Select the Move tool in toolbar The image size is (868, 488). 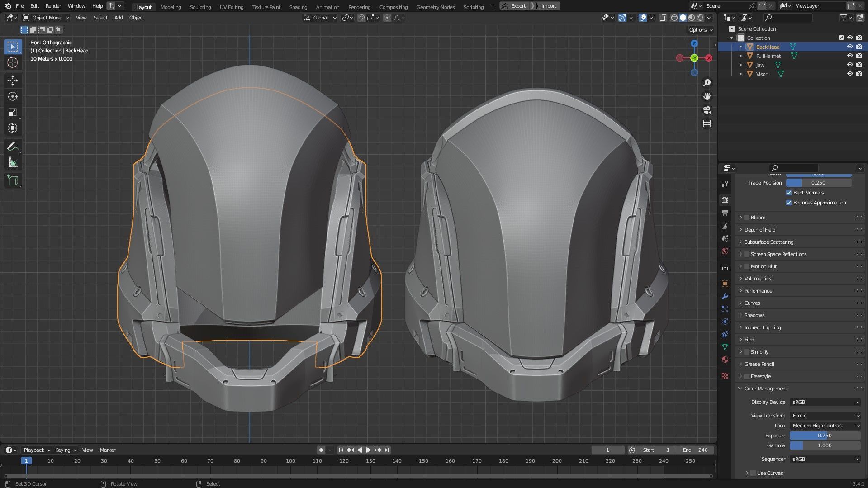[13, 81]
